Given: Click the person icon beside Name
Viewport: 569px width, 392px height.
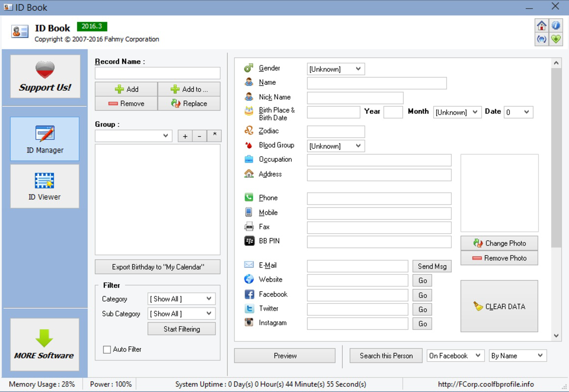Looking at the screenshot, I should pyautogui.click(x=249, y=82).
